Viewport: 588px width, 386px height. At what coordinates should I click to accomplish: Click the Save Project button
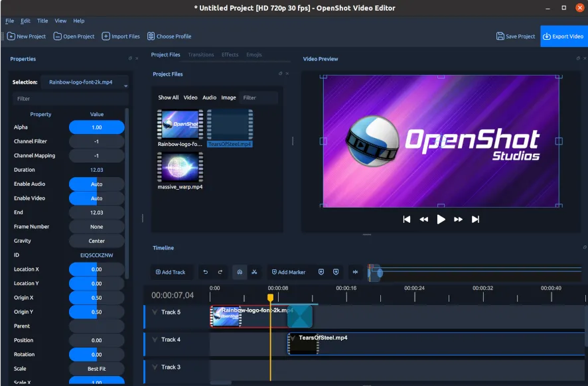[515, 36]
